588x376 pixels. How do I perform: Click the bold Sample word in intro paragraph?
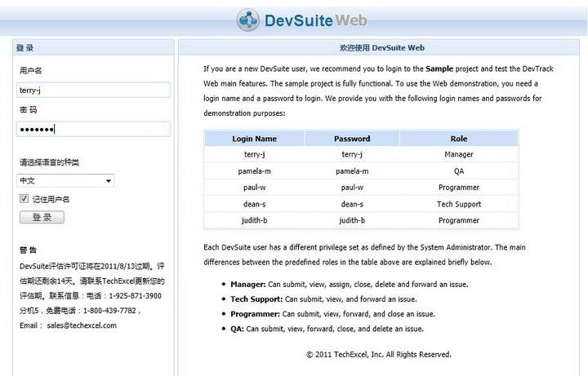point(439,69)
